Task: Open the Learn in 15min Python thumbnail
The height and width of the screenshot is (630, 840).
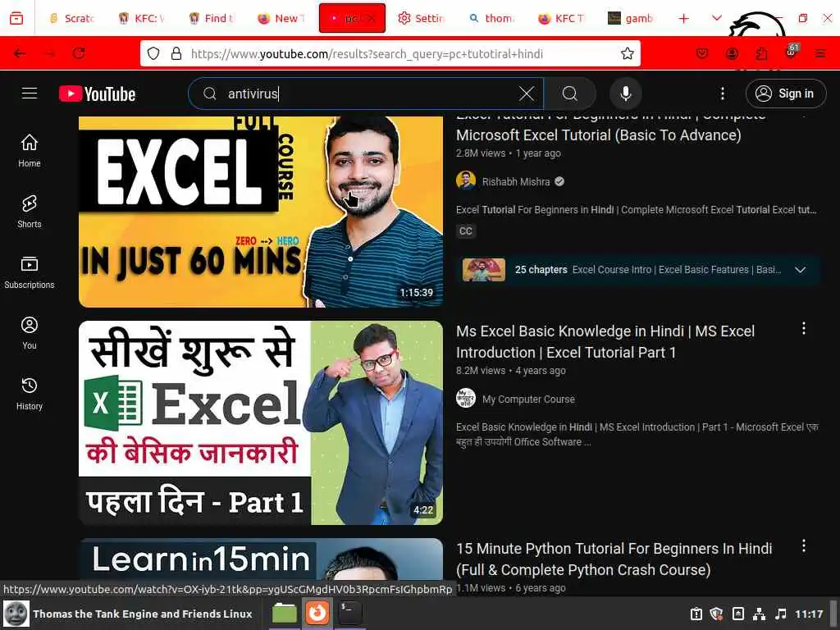Action: (261, 559)
